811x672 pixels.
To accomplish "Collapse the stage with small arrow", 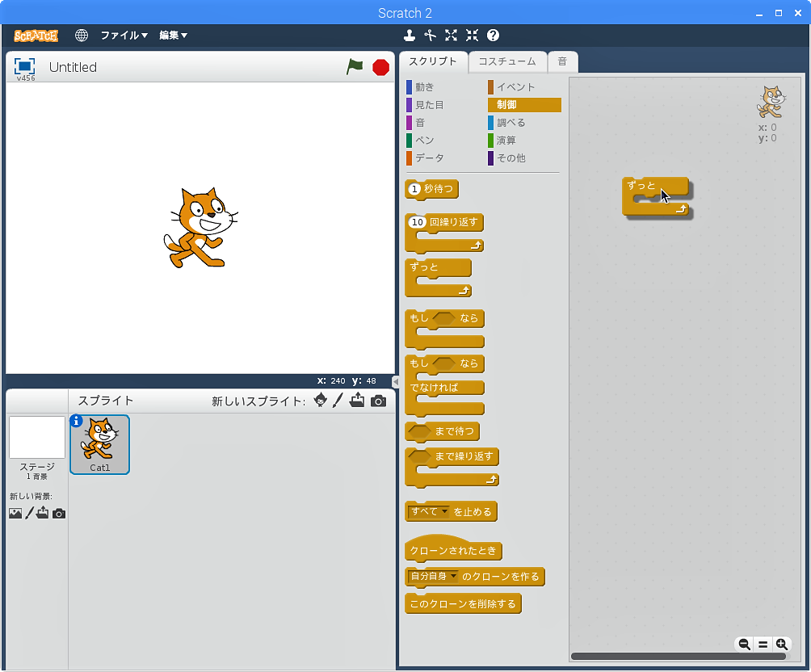I will click(395, 382).
